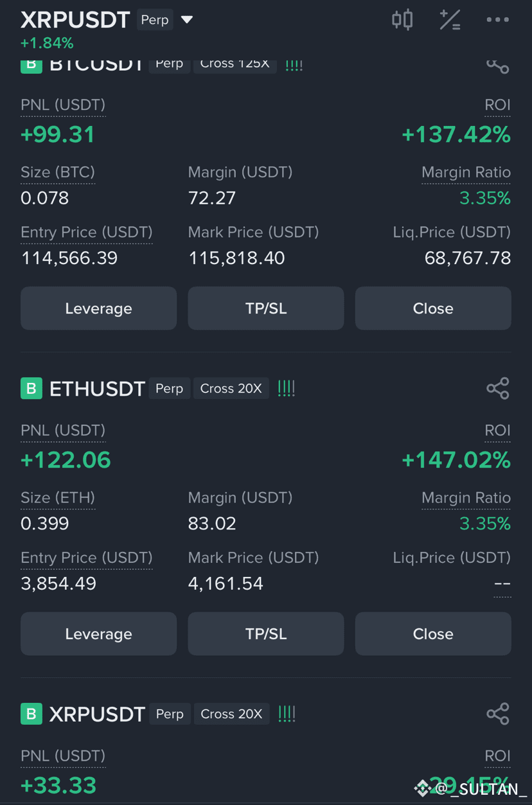
Task: Adjust Leverage for the BTCUSDT position
Action: tap(98, 308)
